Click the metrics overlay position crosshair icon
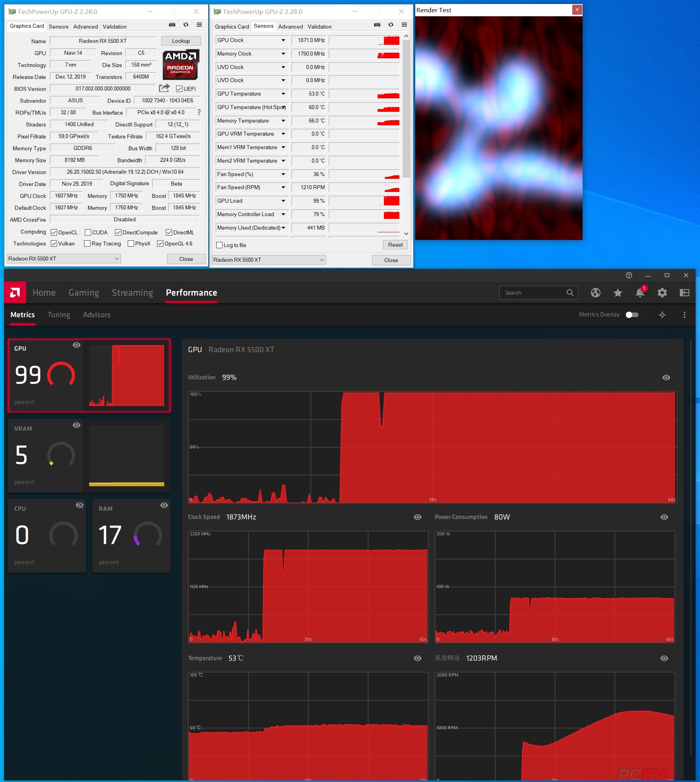The height and width of the screenshot is (782, 700). point(662,315)
